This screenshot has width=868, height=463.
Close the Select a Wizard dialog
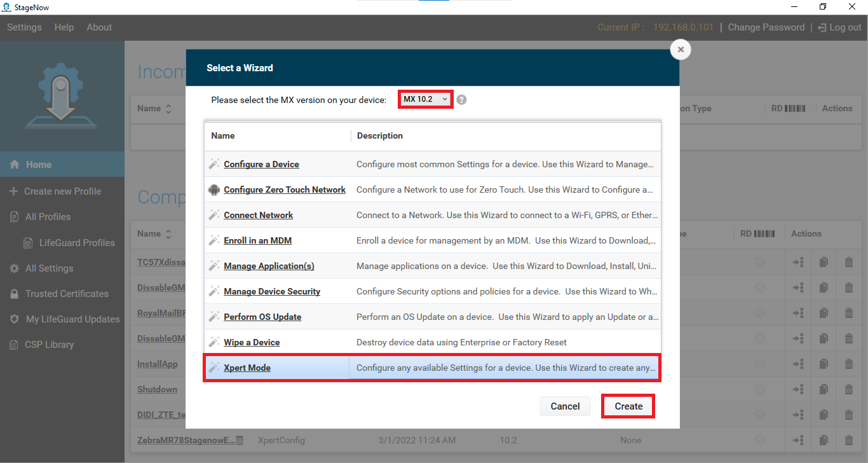pos(681,50)
